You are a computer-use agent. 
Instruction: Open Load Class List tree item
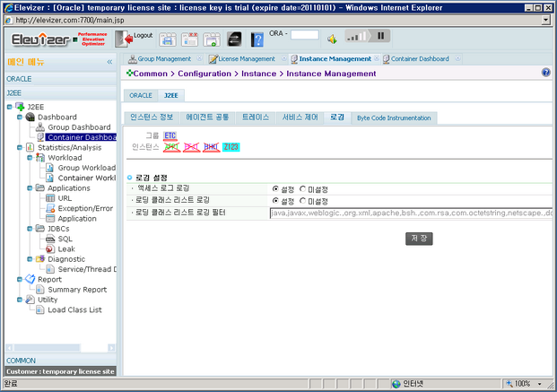coord(74,309)
